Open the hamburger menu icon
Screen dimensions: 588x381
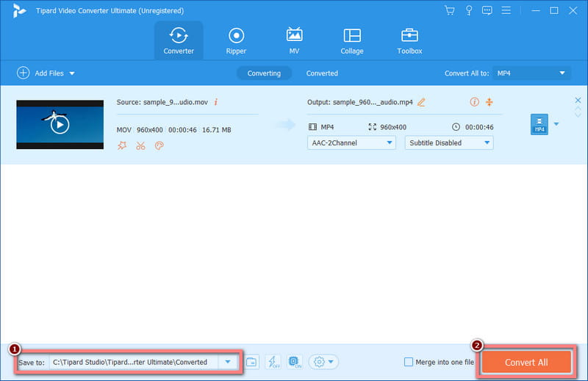click(506, 10)
